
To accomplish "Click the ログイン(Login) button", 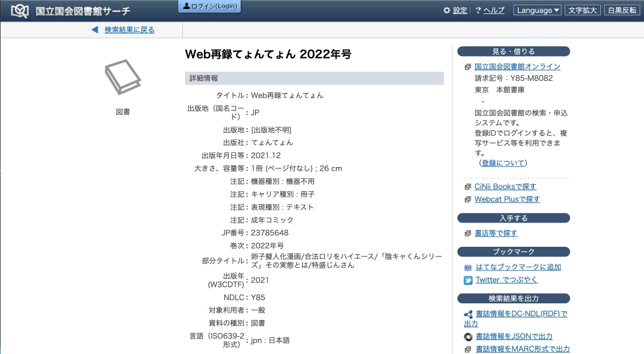I will coord(209,6).
